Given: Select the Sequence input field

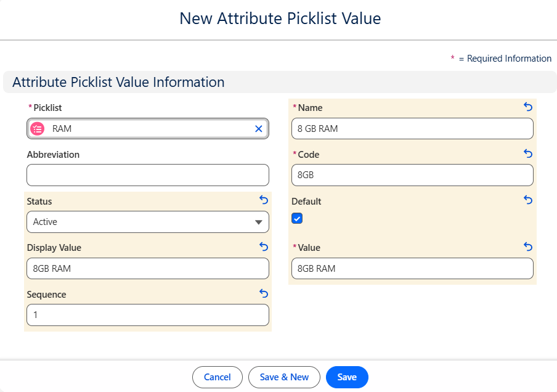Looking at the screenshot, I should 148,315.
